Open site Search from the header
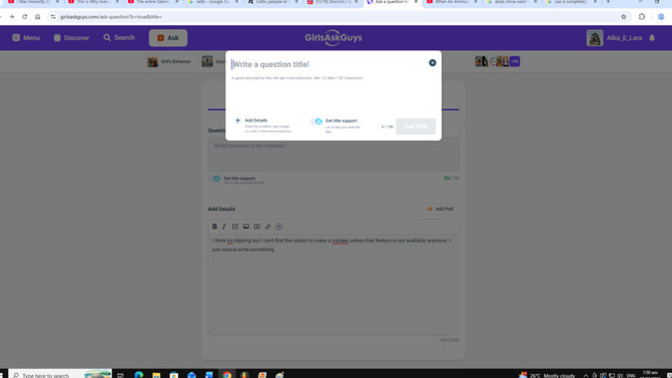 [x=119, y=38]
